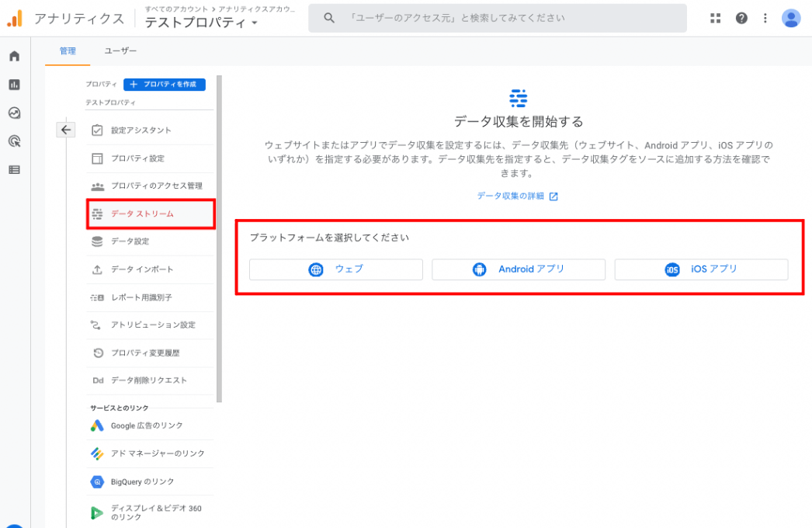The image size is (812, 528).
Task: Click すべてのアカウント breadcrumb text
Action: (176, 9)
